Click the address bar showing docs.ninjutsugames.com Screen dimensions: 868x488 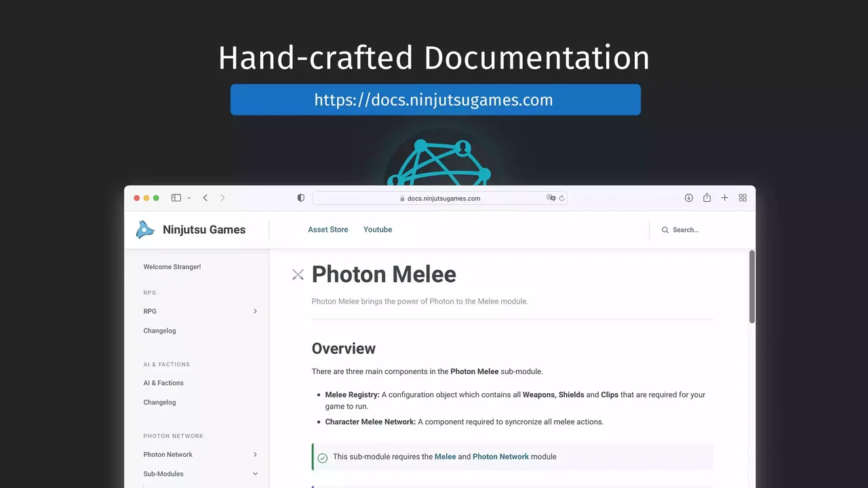[x=439, y=198]
